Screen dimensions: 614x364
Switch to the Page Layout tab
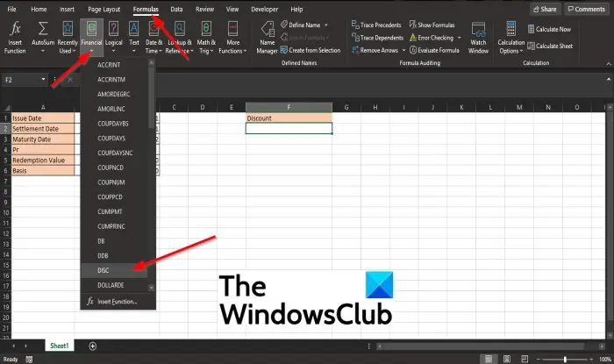click(104, 9)
